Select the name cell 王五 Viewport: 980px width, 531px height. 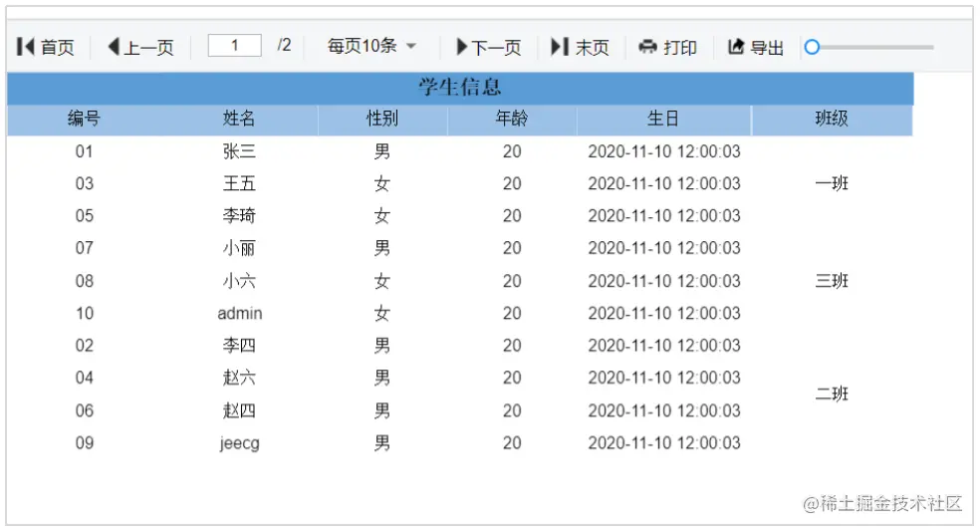click(239, 184)
